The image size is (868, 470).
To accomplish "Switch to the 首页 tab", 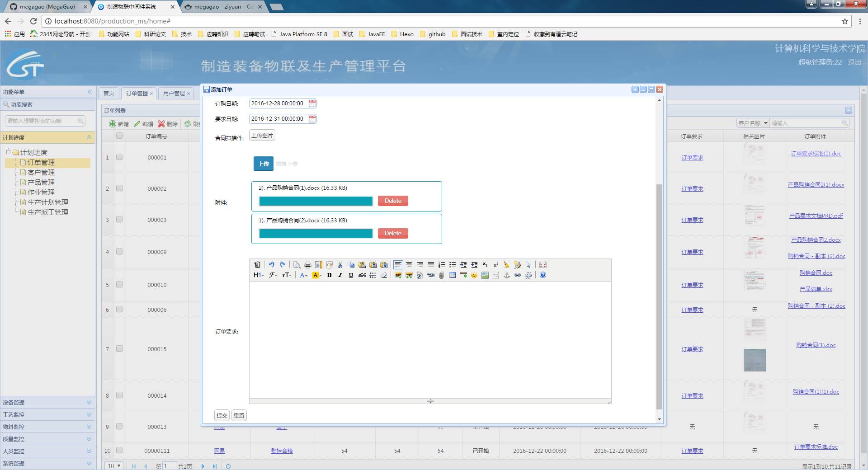I will pos(109,93).
